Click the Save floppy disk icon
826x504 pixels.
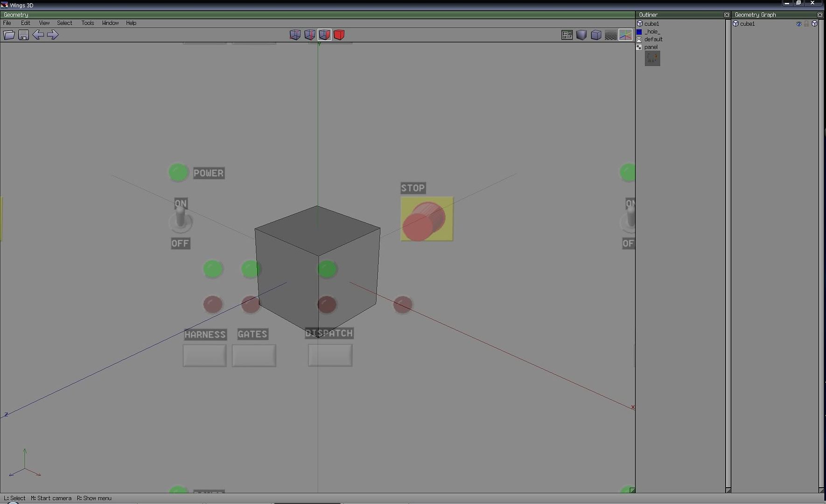click(23, 35)
